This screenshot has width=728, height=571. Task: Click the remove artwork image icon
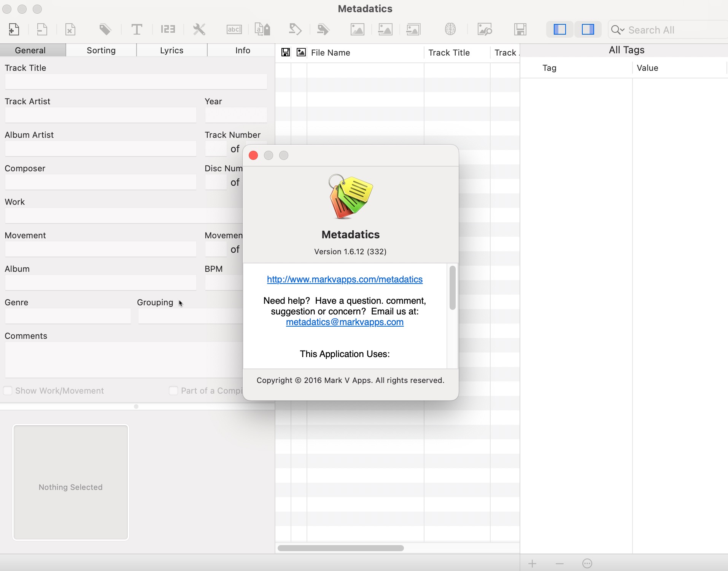(385, 29)
